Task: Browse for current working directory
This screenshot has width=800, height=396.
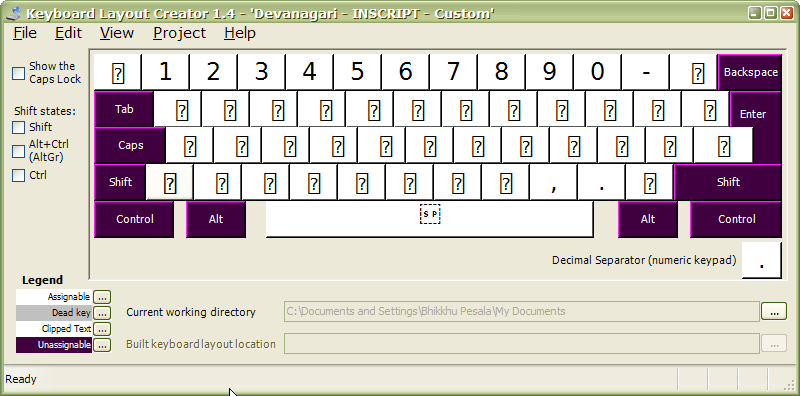Action: (774, 311)
